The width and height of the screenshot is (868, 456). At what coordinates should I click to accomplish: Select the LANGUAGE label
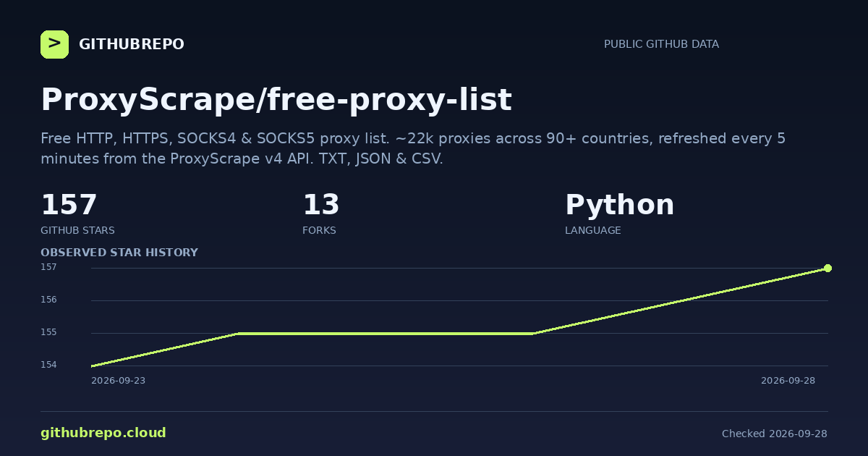(593, 230)
